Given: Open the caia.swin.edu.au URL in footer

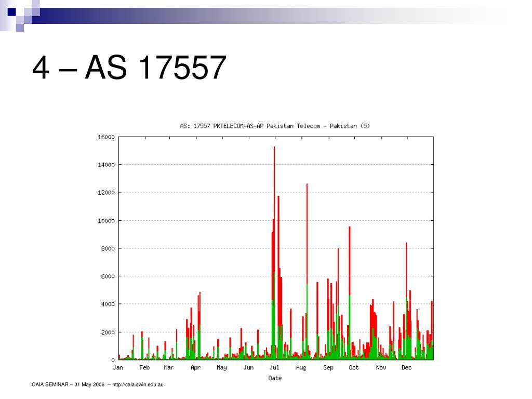Looking at the screenshot, I should [138, 384].
